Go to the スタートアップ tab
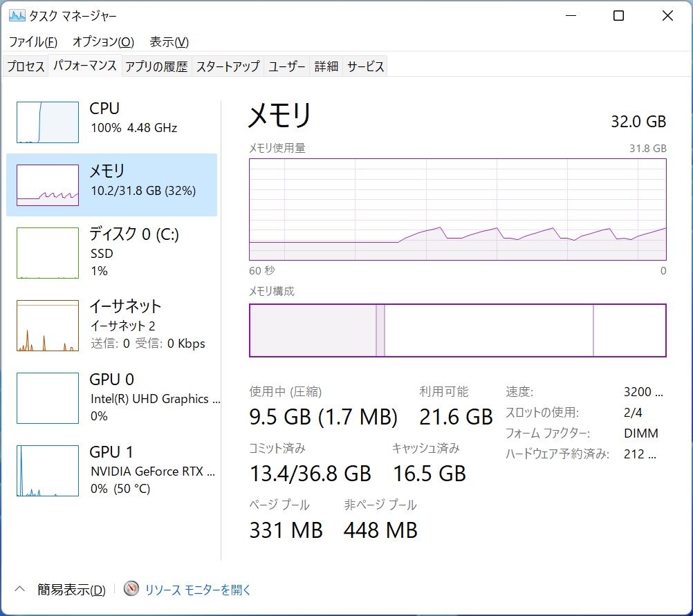693x616 pixels. pyautogui.click(x=228, y=66)
